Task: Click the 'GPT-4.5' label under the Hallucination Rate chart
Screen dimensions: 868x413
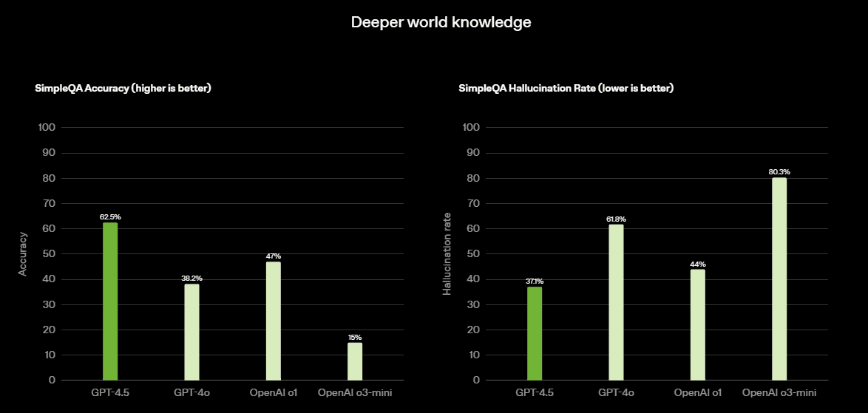Action: coord(535,393)
